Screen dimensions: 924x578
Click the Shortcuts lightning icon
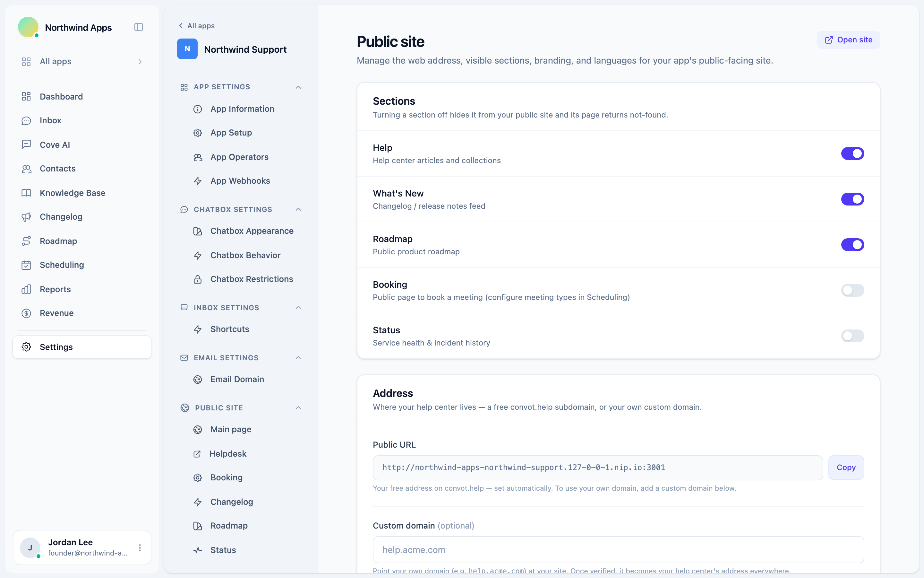point(197,329)
